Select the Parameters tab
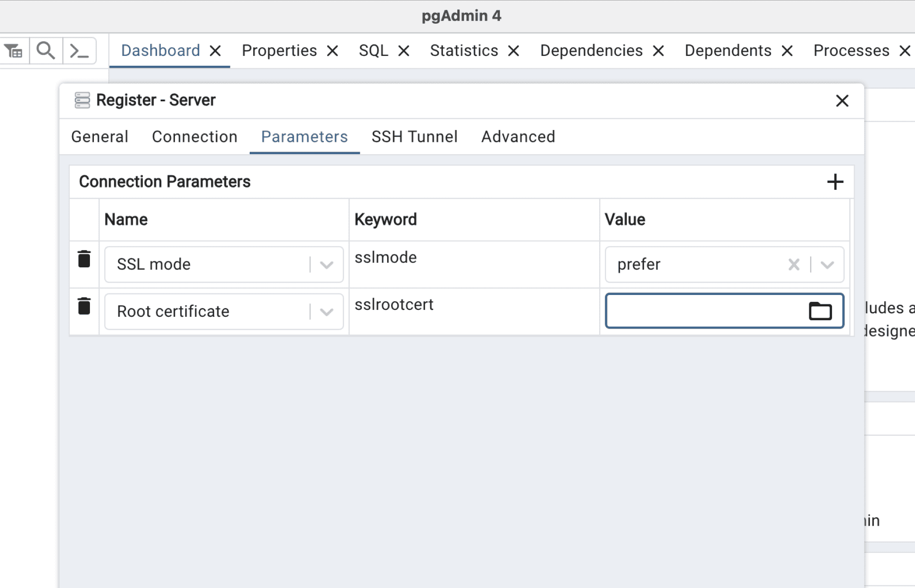This screenshot has height=588, width=915. (x=305, y=137)
